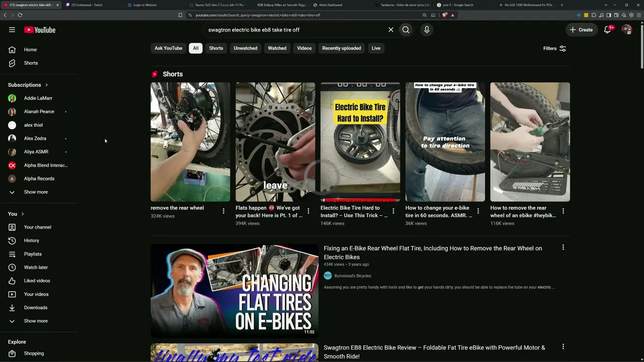The width and height of the screenshot is (644, 362).
Task: Select the Ask YouTube chip
Action: pos(169,48)
